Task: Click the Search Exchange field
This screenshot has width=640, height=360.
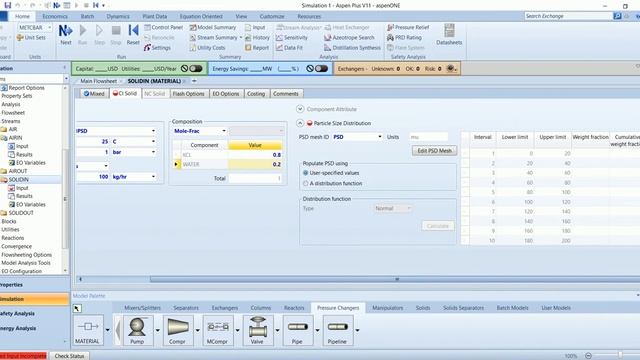Action: point(568,16)
